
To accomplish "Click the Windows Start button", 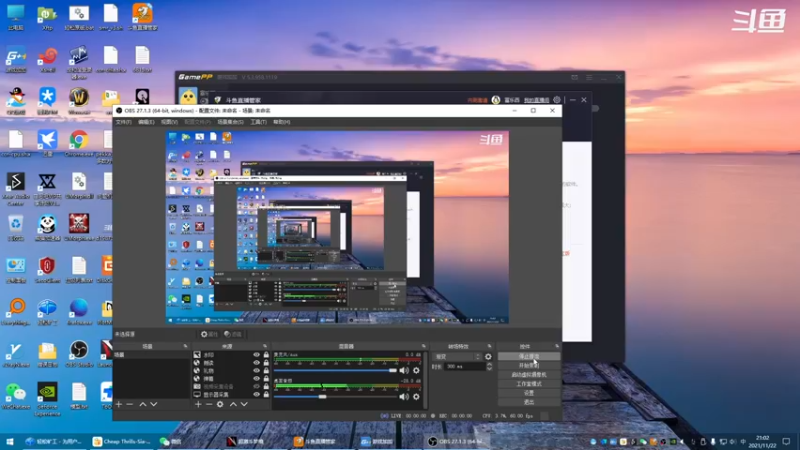I will pos(9,441).
